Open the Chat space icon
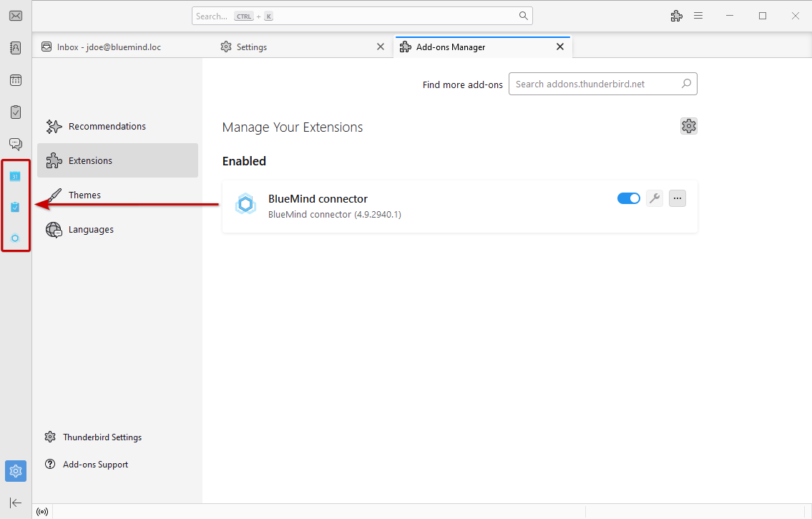 tap(15, 145)
